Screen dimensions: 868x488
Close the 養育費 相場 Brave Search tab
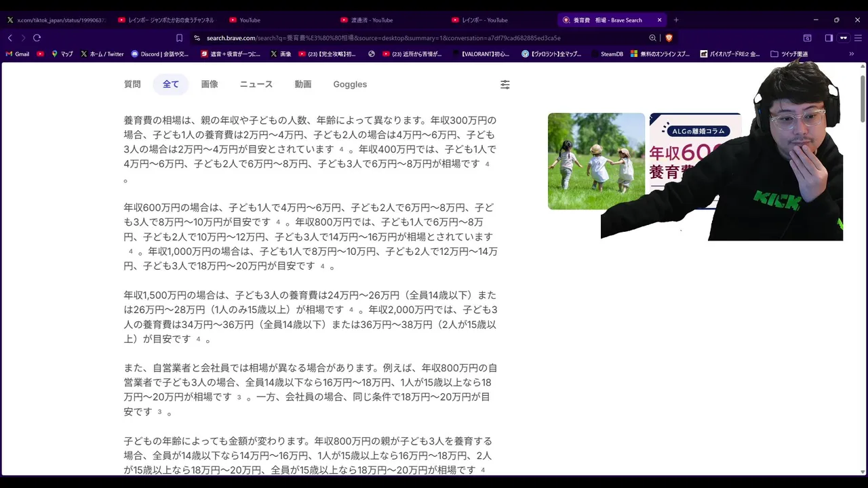pyautogui.click(x=659, y=20)
